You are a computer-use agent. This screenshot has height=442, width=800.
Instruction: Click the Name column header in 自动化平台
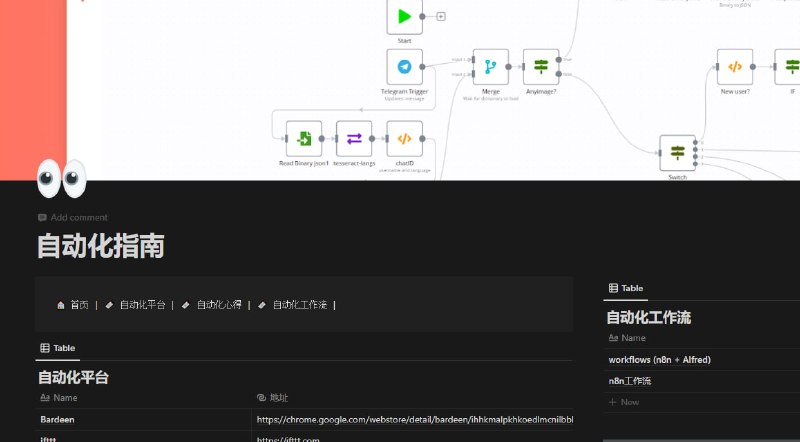point(59,398)
